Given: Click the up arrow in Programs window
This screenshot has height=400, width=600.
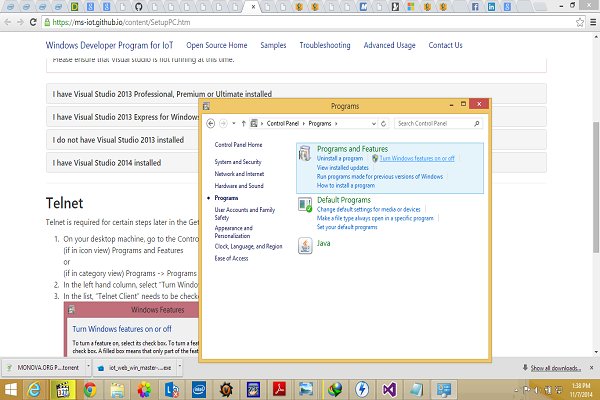Looking at the screenshot, I should tap(243, 123).
